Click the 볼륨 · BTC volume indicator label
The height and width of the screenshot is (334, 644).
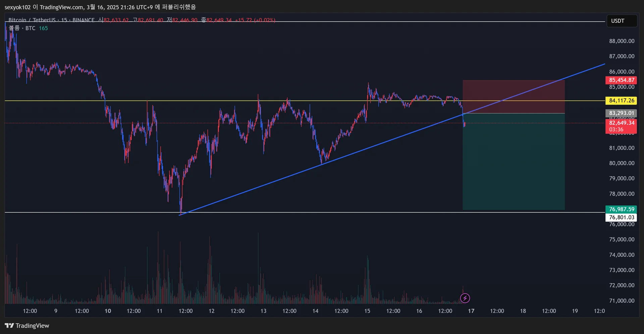click(x=22, y=28)
